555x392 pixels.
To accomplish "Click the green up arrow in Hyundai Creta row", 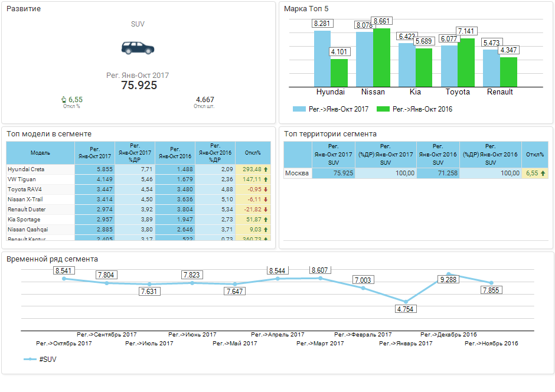I will click(x=266, y=169).
